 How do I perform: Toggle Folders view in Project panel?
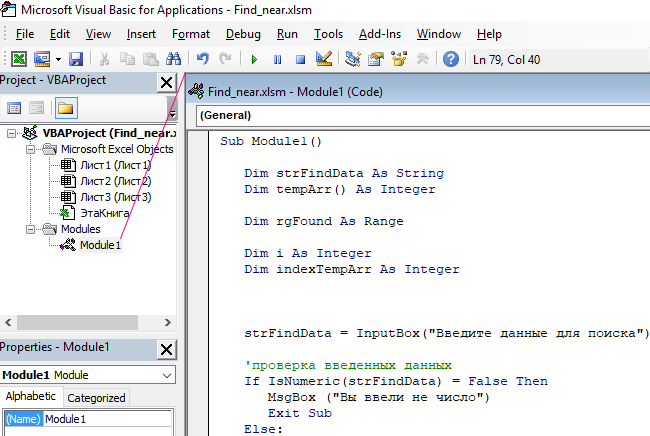pos(66,108)
